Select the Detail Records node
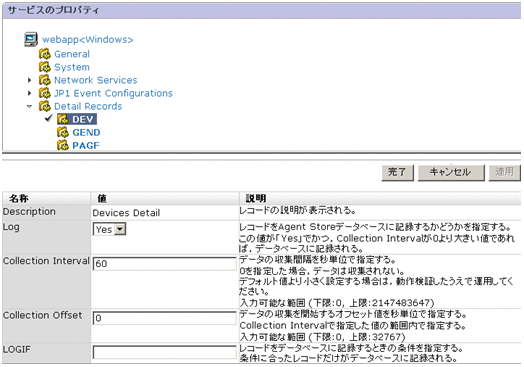 pyautogui.click(x=88, y=106)
